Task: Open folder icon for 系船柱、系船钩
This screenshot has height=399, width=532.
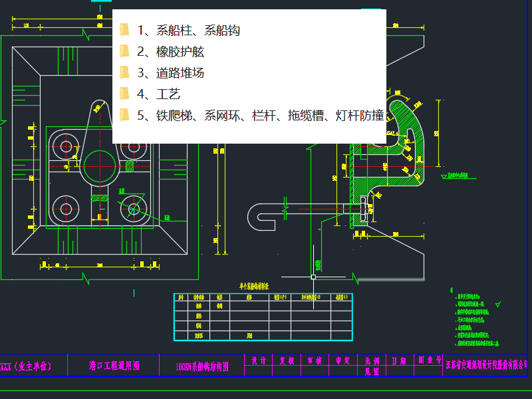Action: [x=124, y=30]
